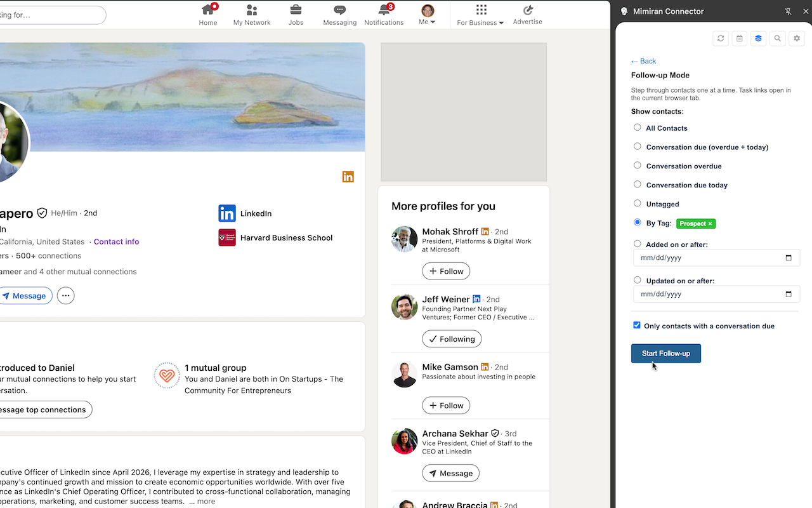This screenshot has width=812, height=508.
Task: Open Harvard Business School link
Action: pyautogui.click(x=286, y=237)
